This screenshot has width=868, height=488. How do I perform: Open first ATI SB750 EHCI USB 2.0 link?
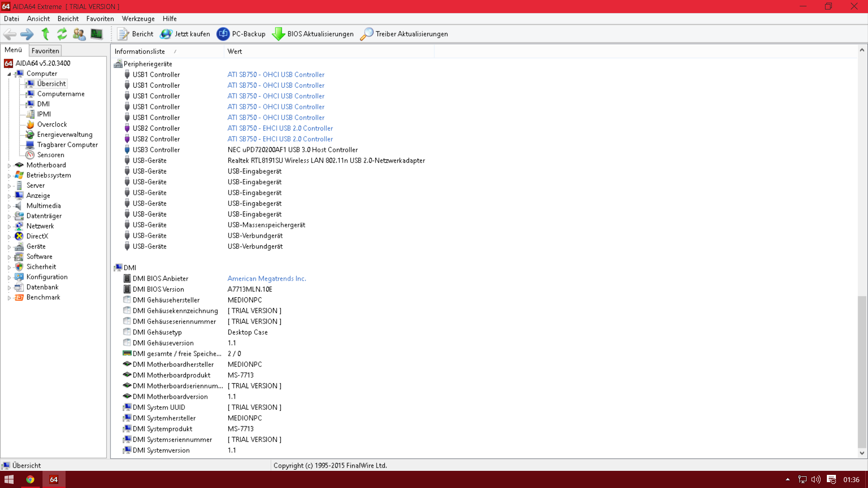pos(280,128)
